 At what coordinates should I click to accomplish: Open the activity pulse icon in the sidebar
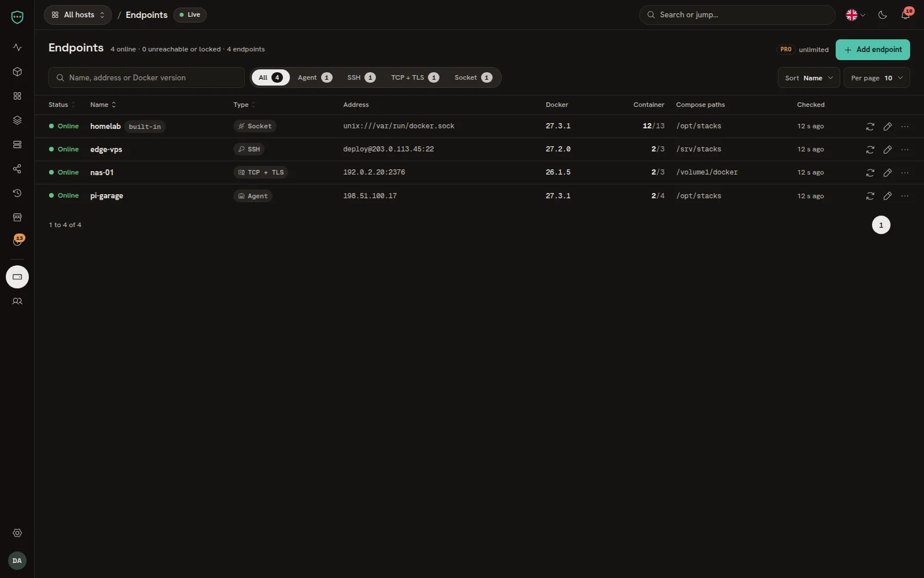17,47
